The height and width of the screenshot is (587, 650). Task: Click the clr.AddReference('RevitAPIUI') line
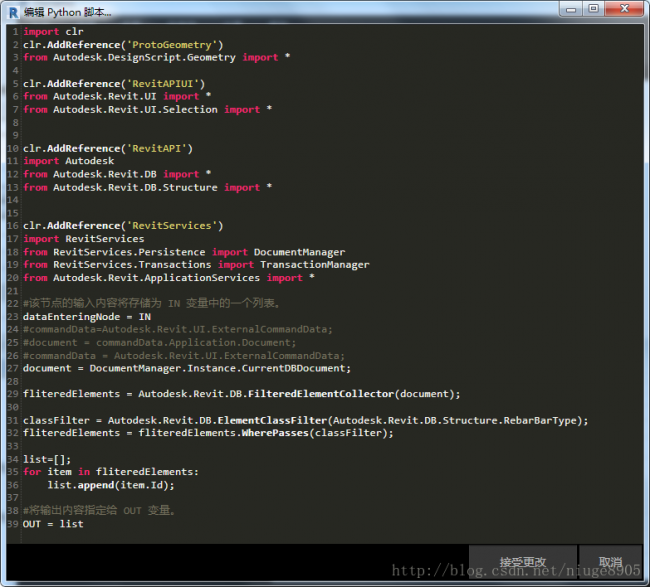114,83
